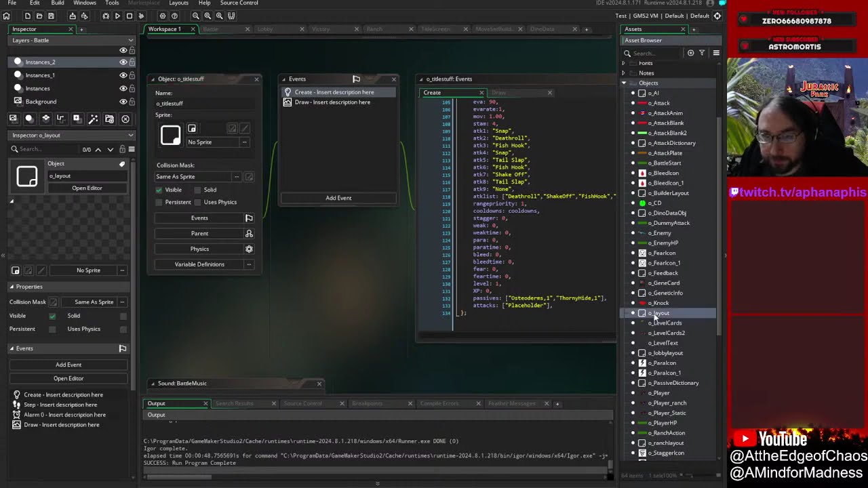Open Help question mark toolbar icon
This screenshot has width=868, height=488.
(174, 16)
